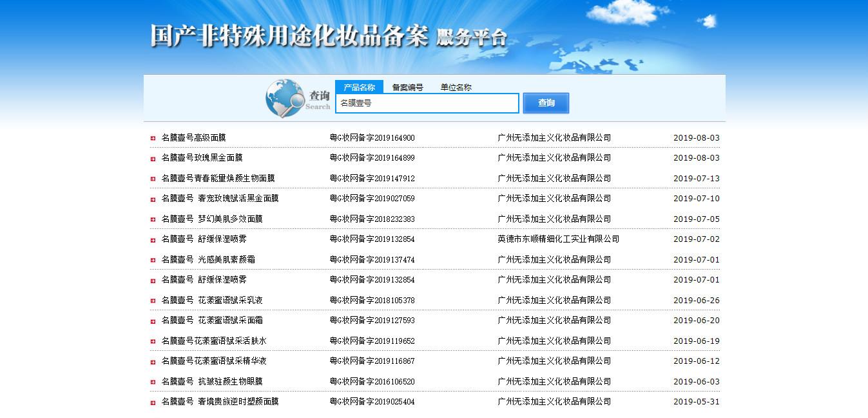
Task: Click company name 英德市东顺精细化工实业有限公司
Action: (558, 239)
